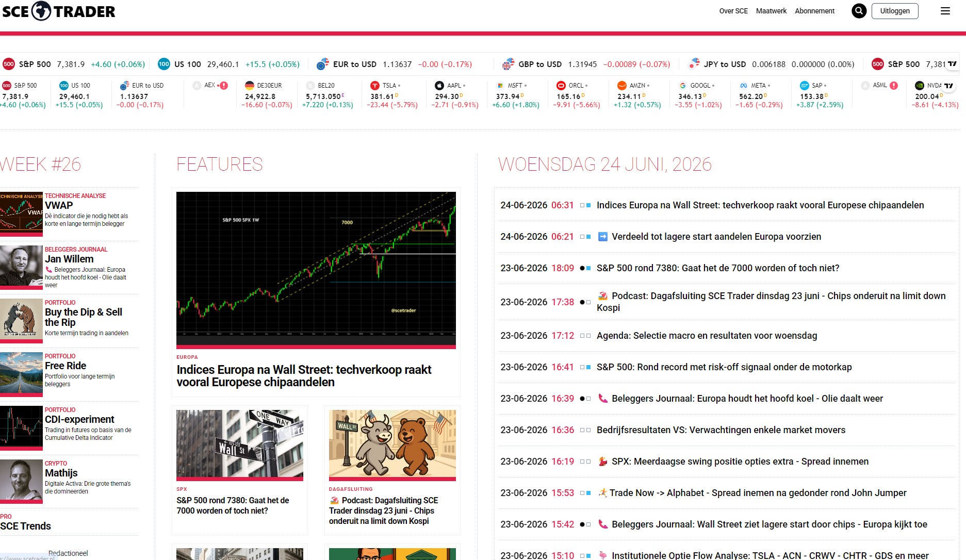This screenshot has width=966, height=560.
Task: Click the SAP logo icon
Action: coord(805,86)
